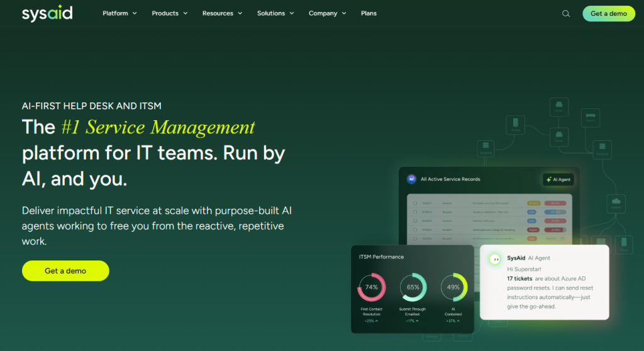This screenshot has height=351, width=644.
Task: Expand the chevron next to Platform
Action: [x=135, y=14]
